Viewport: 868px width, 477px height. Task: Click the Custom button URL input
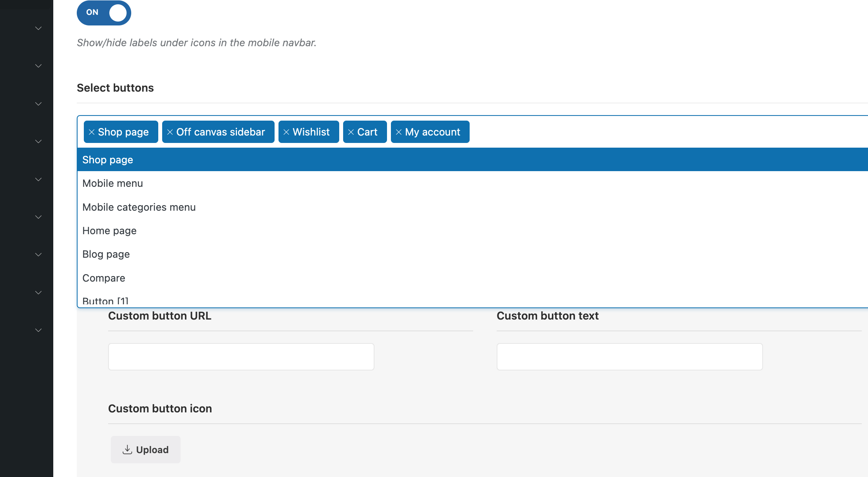pos(241,357)
